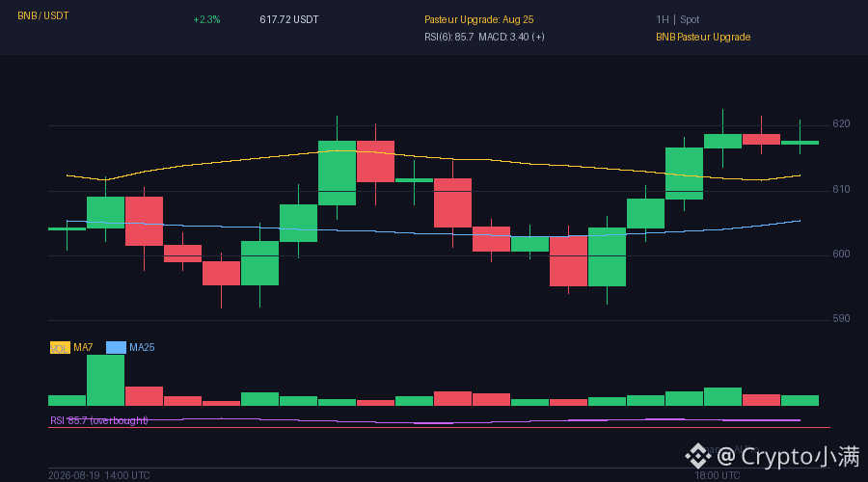Click the 610 price axis label
This screenshot has height=482, width=868.
pyautogui.click(x=841, y=190)
